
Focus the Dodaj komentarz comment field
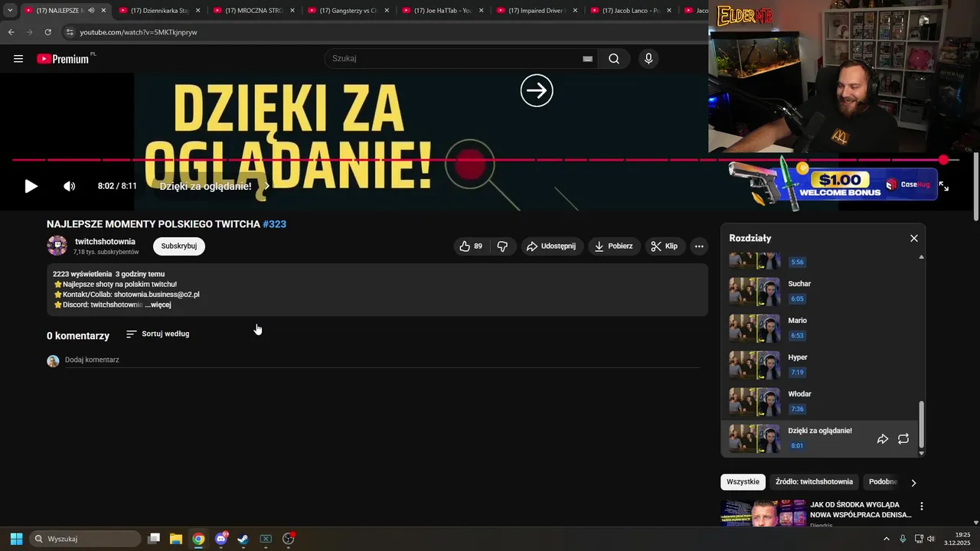click(382, 360)
